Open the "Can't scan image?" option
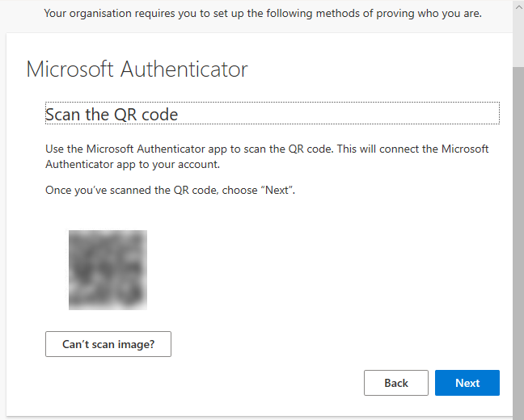 108,344
